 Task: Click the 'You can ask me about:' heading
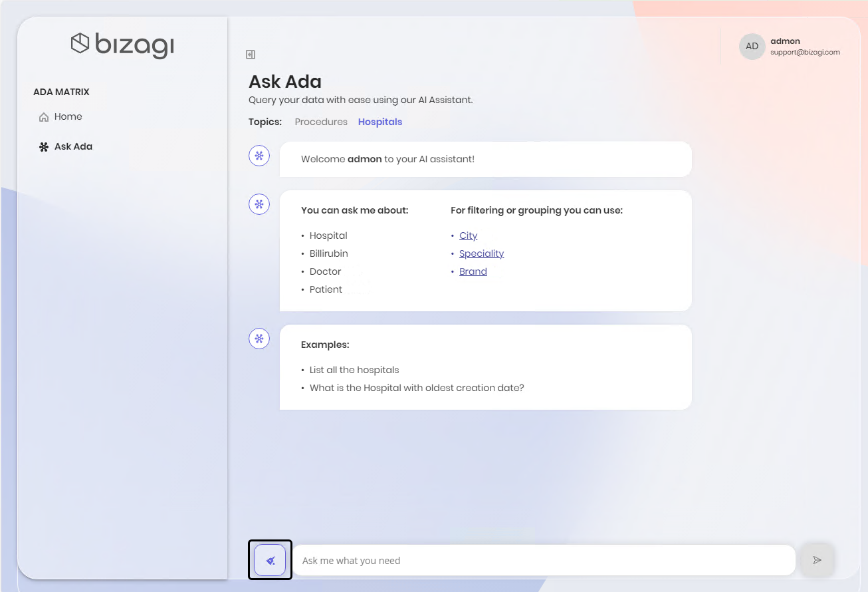pos(354,210)
